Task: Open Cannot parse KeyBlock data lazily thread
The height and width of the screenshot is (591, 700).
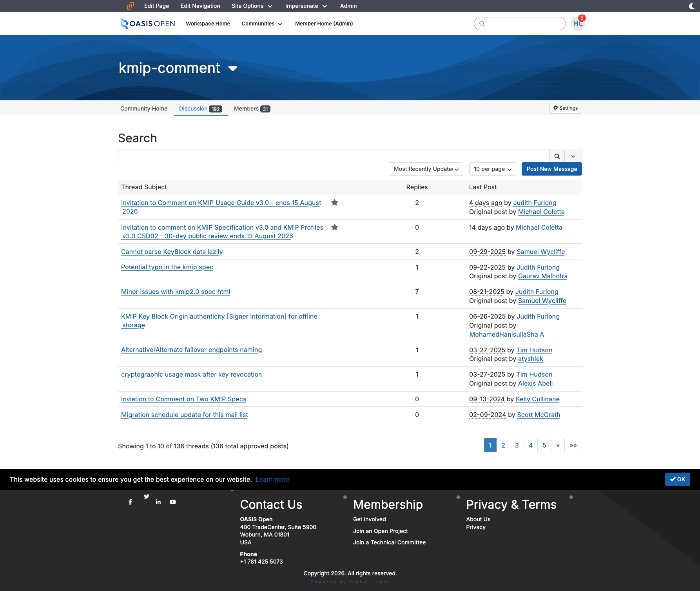Action: [x=172, y=252]
